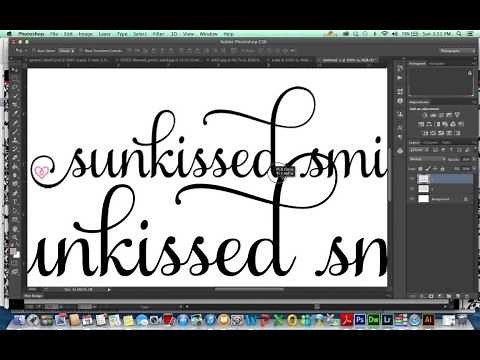
Task: Hide the selected top layer
Action: (x=412, y=179)
